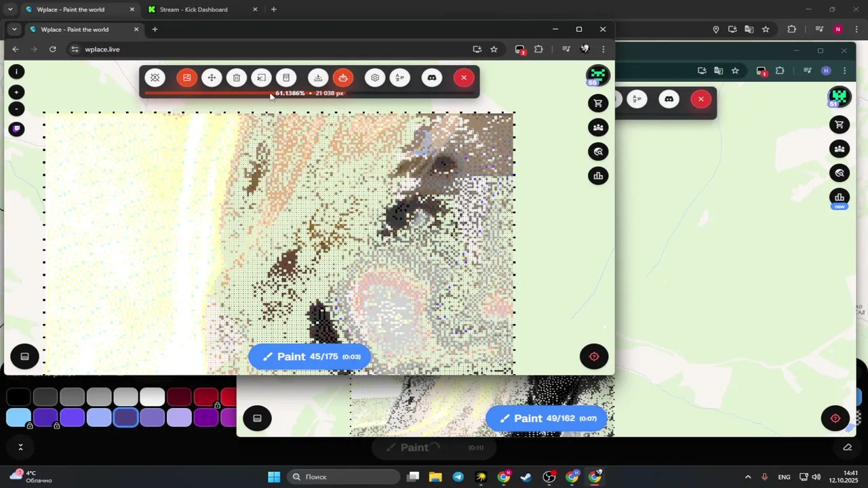
Task: Select the move template arrows tool
Action: [212, 78]
